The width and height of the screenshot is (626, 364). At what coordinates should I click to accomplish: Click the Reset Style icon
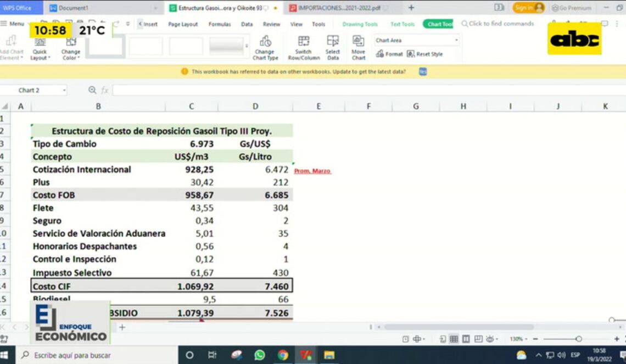(411, 54)
